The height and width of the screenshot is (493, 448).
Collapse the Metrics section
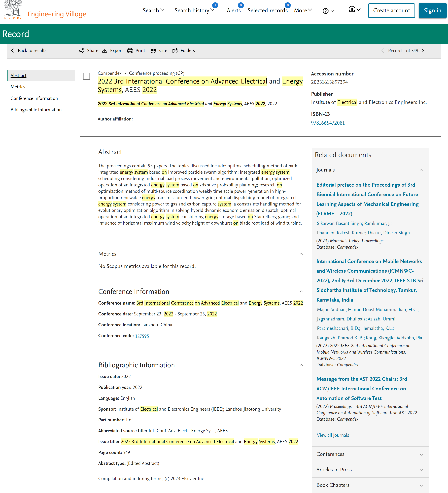click(x=301, y=254)
